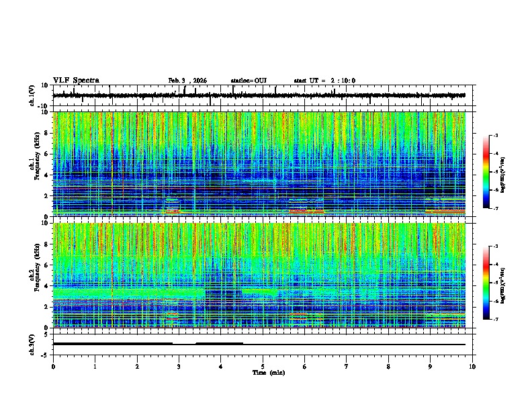Click the '4' kHz tick on ch.2 spectrogram
Screen dimensions: 532x411
tap(47, 286)
